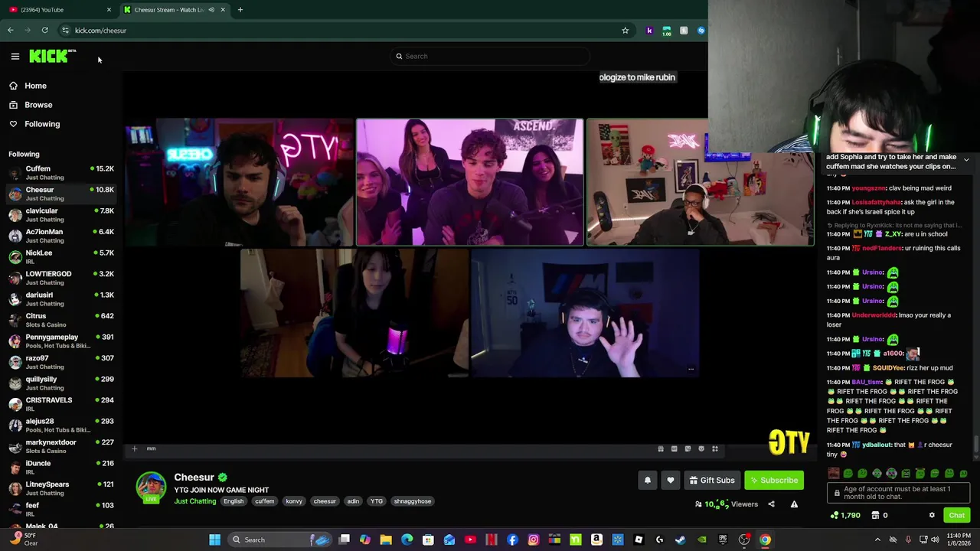This screenshot has height=551, width=980.
Task: Open Pennygameplay channel in sidebar
Action: (x=61, y=341)
